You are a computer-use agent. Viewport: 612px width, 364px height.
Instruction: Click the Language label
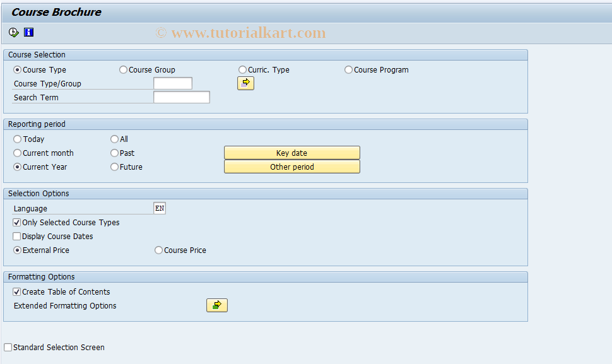30,209
